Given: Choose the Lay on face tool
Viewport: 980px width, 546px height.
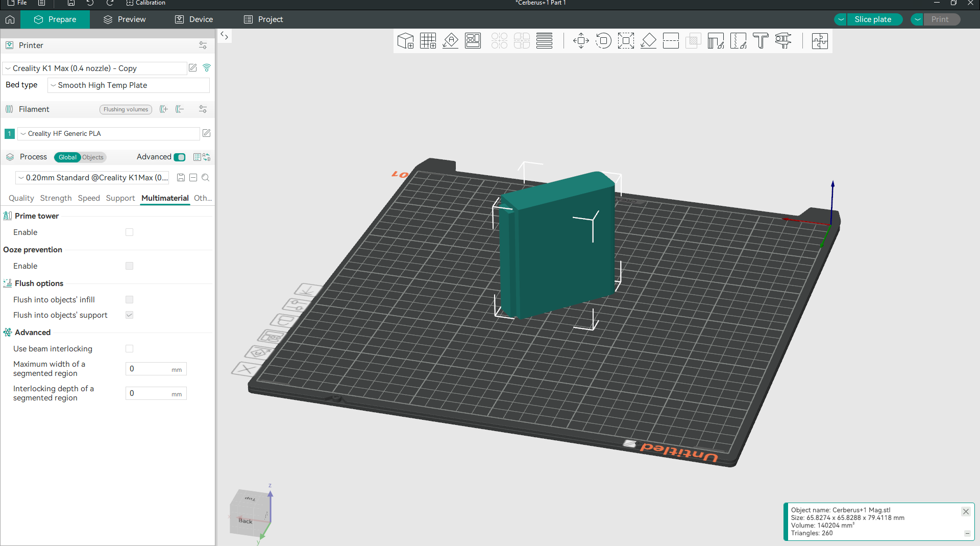Looking at the screenshot, I should 648,41.
